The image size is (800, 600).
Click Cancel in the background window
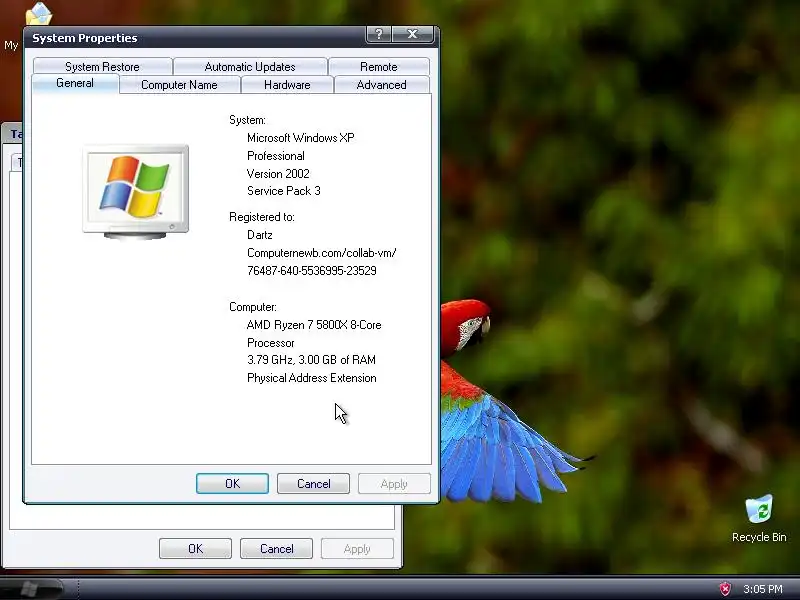[x=277, y=548]
